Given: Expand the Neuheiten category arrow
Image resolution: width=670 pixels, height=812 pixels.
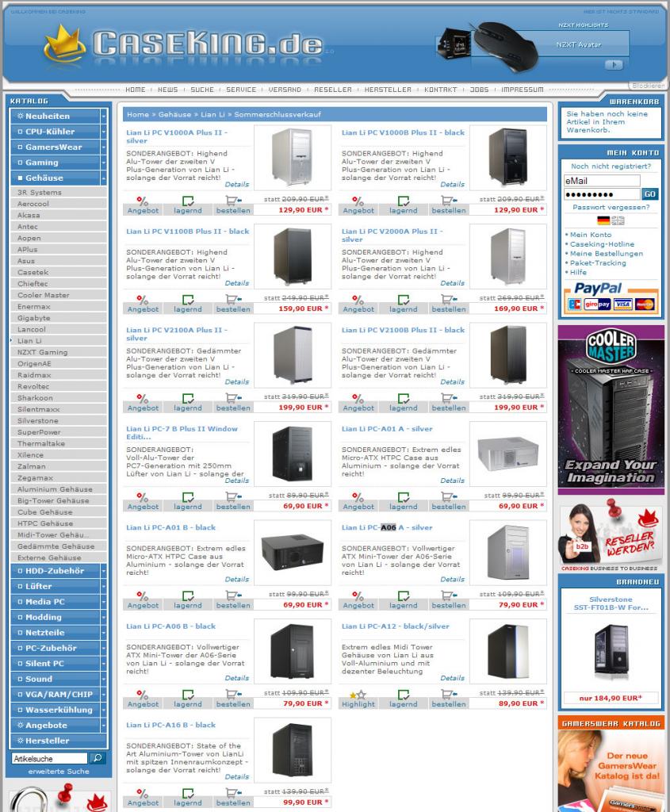Looking at the screenshot, I should tap(104, 116).
